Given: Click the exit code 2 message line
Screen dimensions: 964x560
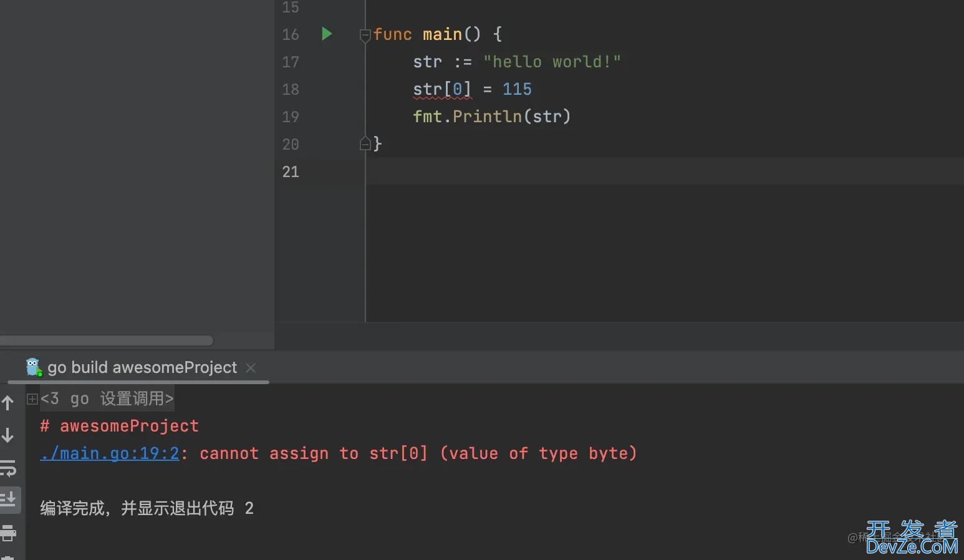Looking at the screenshot, I should (x=147, y=508).
